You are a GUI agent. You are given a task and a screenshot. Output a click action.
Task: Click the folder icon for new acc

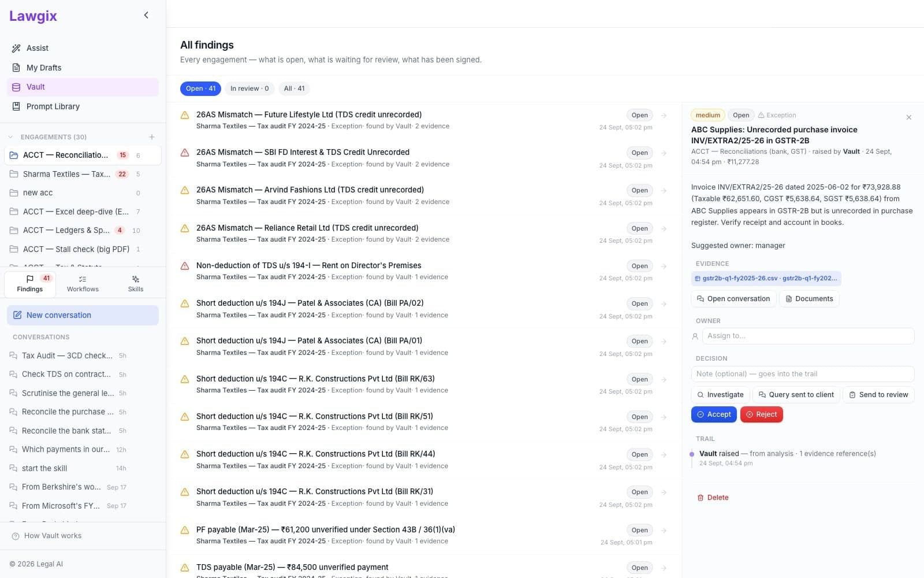pos(14,192)
